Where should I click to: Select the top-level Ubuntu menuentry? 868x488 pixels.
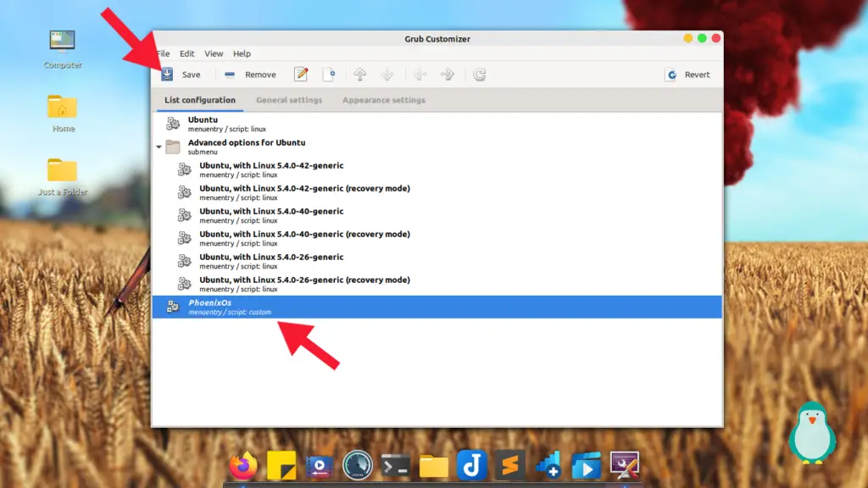(x=437, y=124)
